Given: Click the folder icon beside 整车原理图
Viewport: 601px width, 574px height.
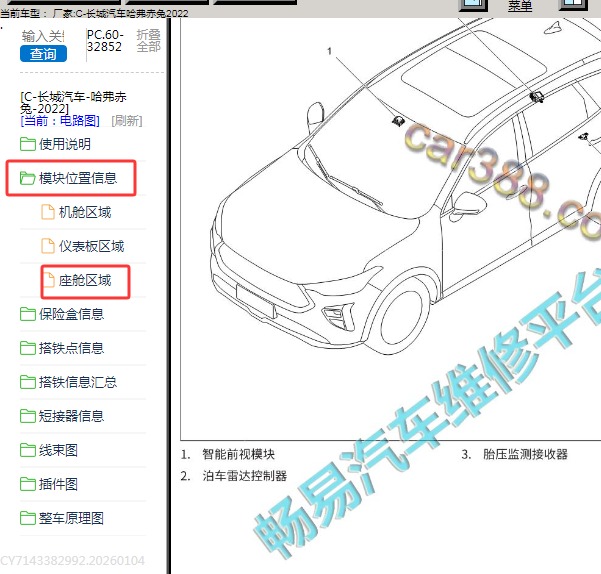Looking at the screenshot, I should point(28,518).
